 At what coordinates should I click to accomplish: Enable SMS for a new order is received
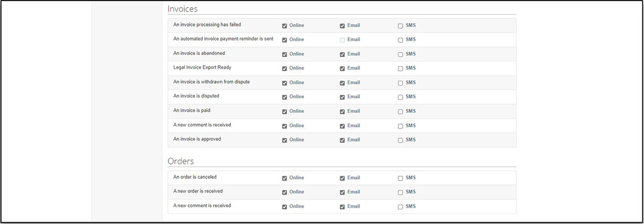pos(401,192)
